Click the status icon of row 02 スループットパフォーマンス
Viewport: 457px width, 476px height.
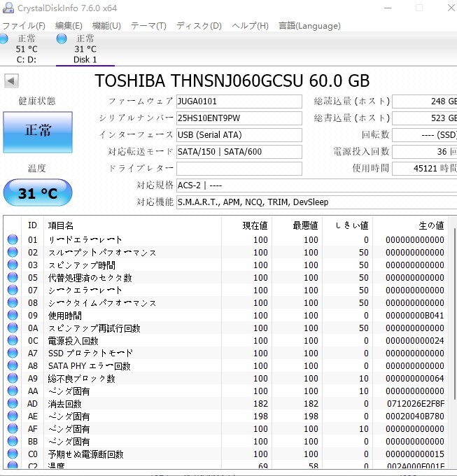click(13, 252)
